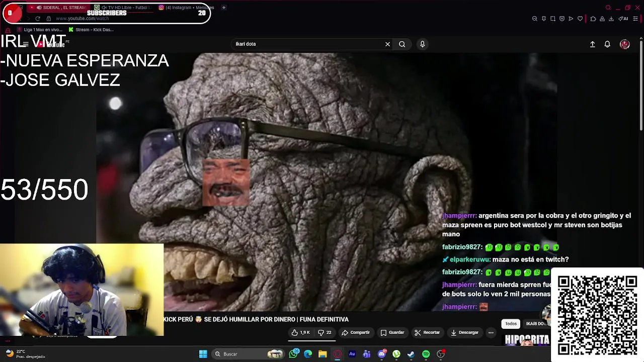Select the 'IKARI DOT...' filter chip
The image size is (644, 362).
pos(536,324)
